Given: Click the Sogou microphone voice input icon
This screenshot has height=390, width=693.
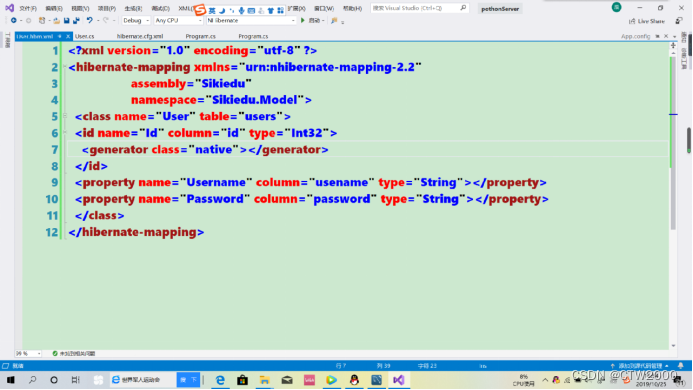Looking at the screenshot, I should point(241,10).
